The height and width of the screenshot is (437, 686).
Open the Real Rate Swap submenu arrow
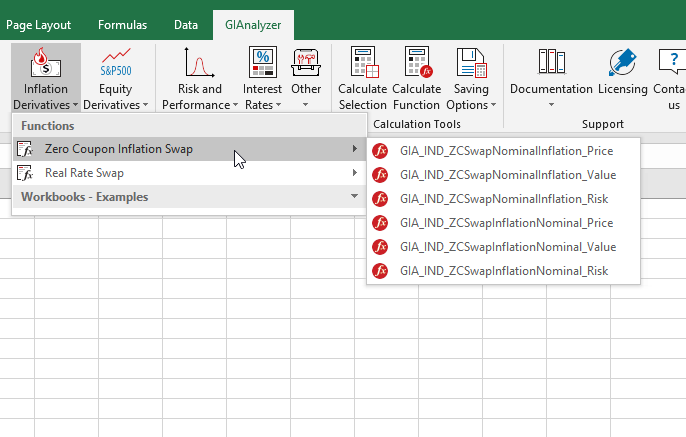pyautogui.click(x=355, y=173)
